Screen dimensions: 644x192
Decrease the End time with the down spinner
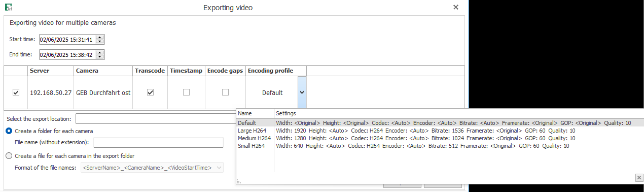tap(100, 57)
